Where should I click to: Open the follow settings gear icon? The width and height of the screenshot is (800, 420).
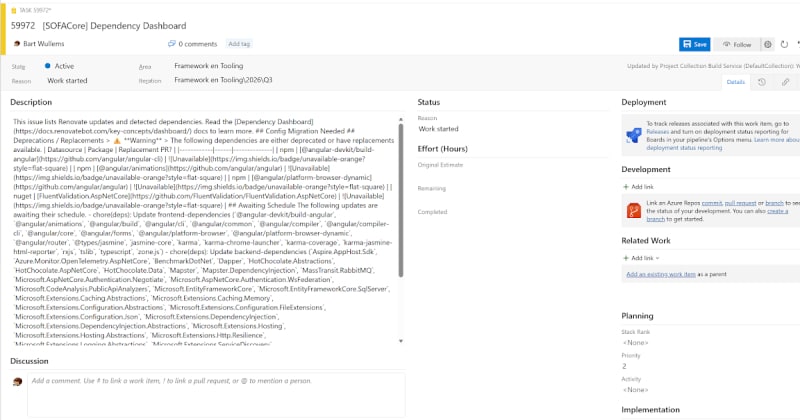[x=767, y=44]
